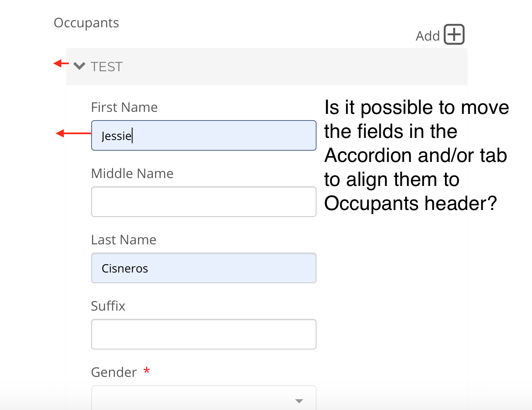The image size is (532, 410).
Task: Click the Occupants section heading
Action: pyautogui.click(x=86, y=23)
